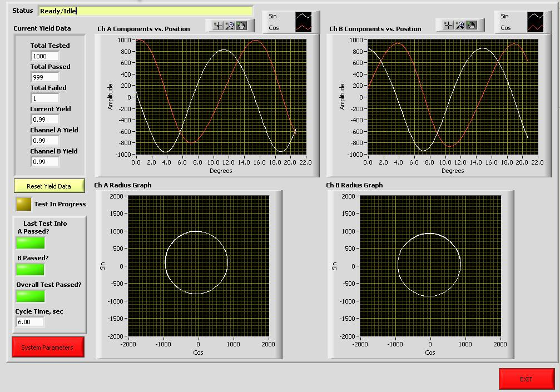
Task: Click the Overall Test Passed? indicator
Action: click(x=31, y=296)
